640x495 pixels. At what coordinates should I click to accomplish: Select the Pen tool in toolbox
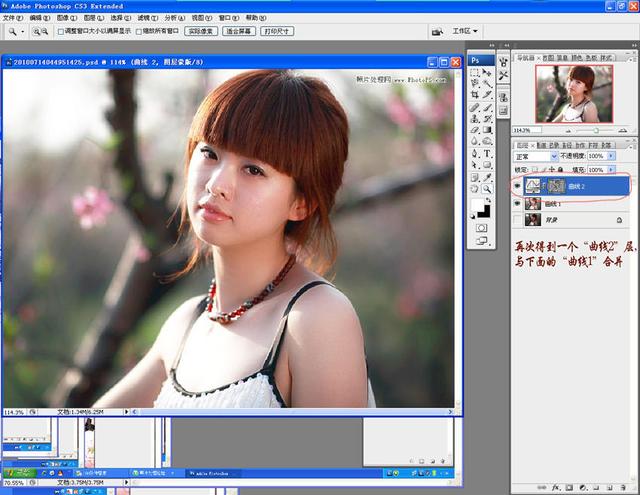(475, 154)
